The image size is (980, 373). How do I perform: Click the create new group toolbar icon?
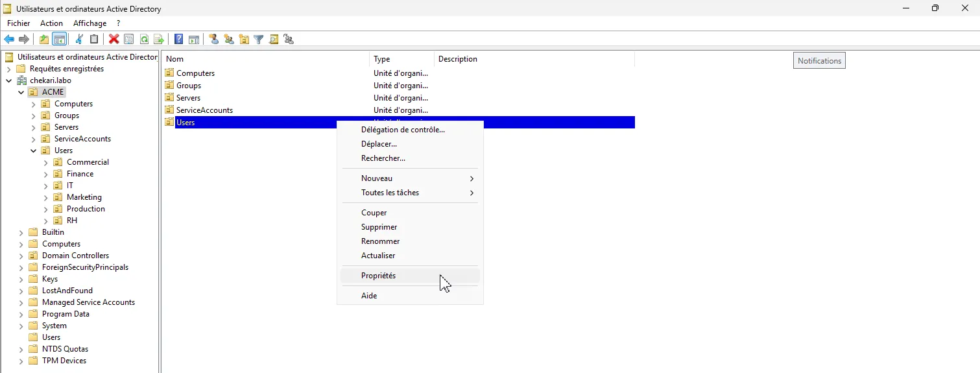(229, 40)
